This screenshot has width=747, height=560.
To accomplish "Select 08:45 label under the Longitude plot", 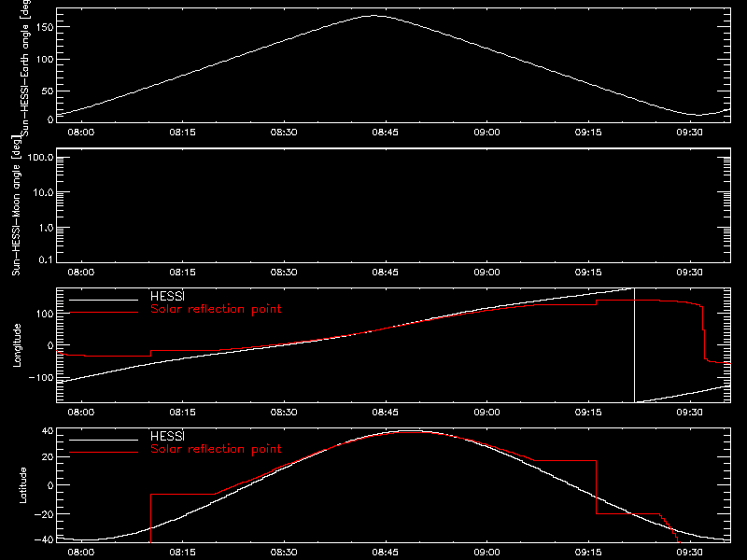I will [x=385, y=413].
